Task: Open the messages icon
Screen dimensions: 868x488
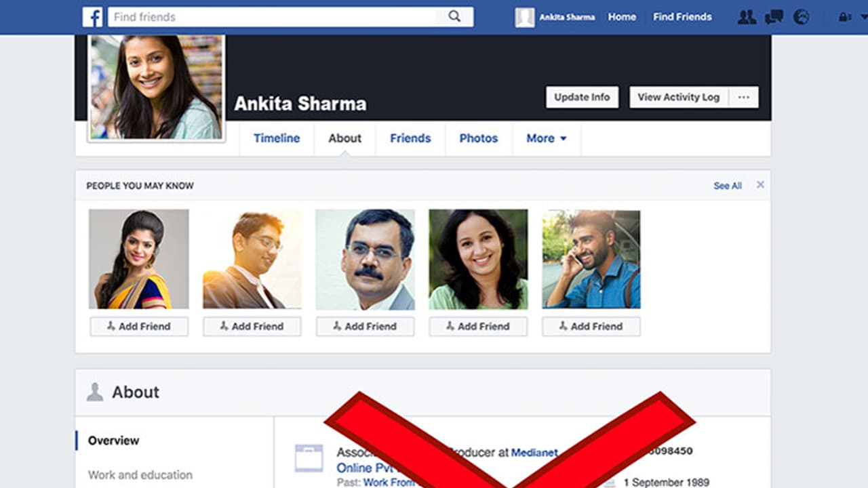Action: point(774,17)
